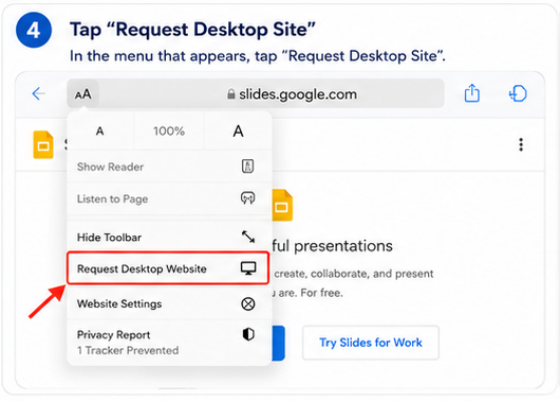Select Show Reader menu item
The image size is (560, 401).
point(168,166)
